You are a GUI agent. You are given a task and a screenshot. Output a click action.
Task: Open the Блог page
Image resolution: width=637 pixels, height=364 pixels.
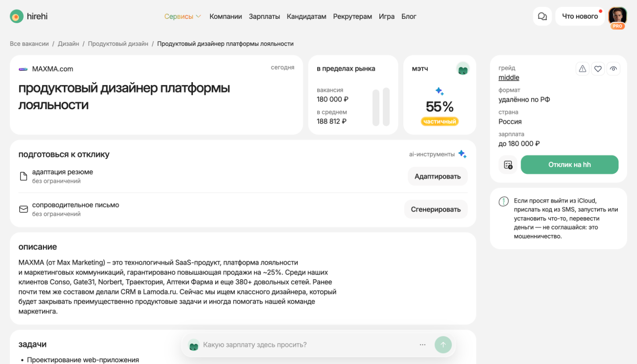[409, 17]
